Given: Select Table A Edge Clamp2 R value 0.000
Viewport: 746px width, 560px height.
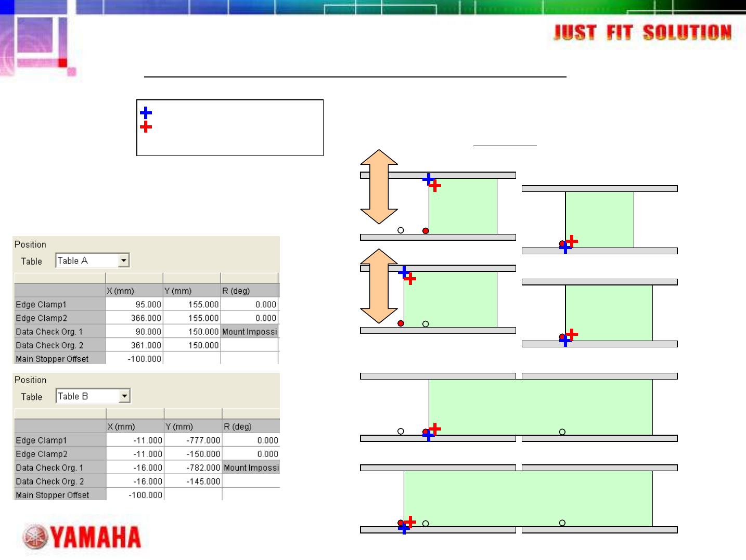Looking at the screenshot, I should tap(250, 318).
